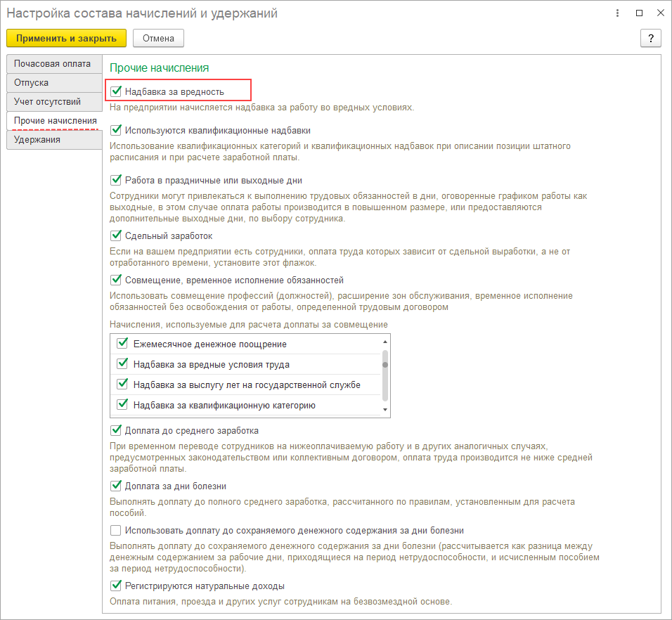Toggle Надбавка за квалификационную категорию checkbox
The height and width of the screenshot is (620, 672).
tap(122, 404)
